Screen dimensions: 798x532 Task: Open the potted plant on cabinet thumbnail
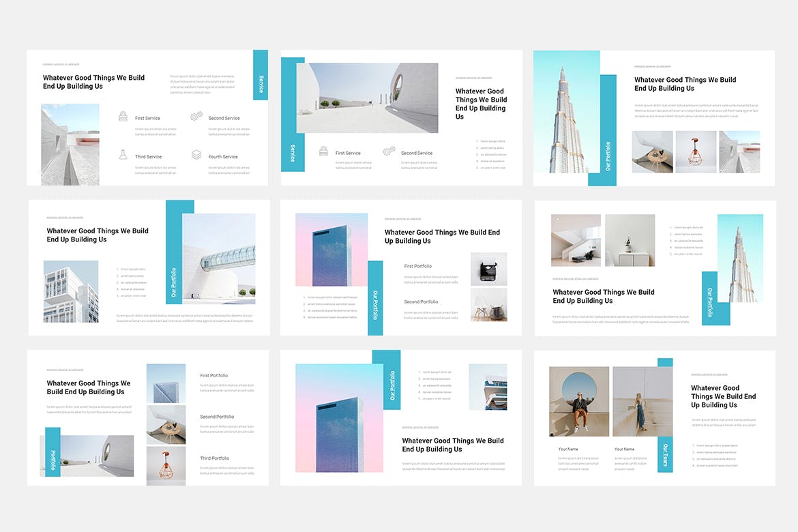pos(630,240)
